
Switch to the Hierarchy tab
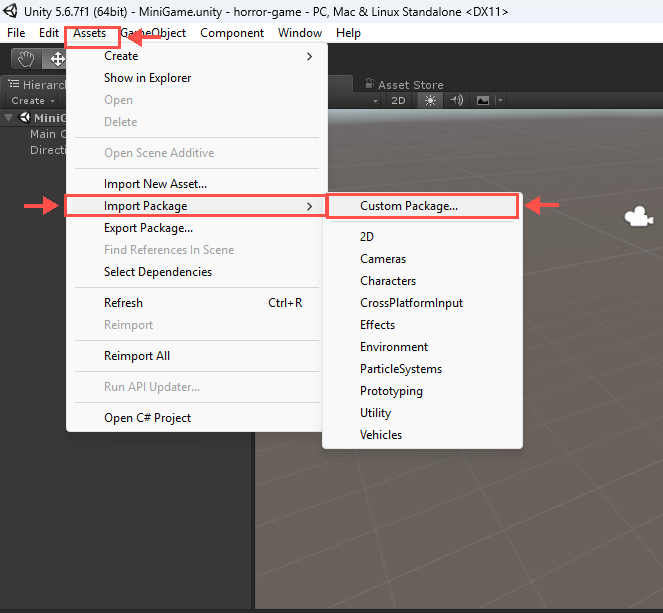pyautogui.click(x=35, y=85)
